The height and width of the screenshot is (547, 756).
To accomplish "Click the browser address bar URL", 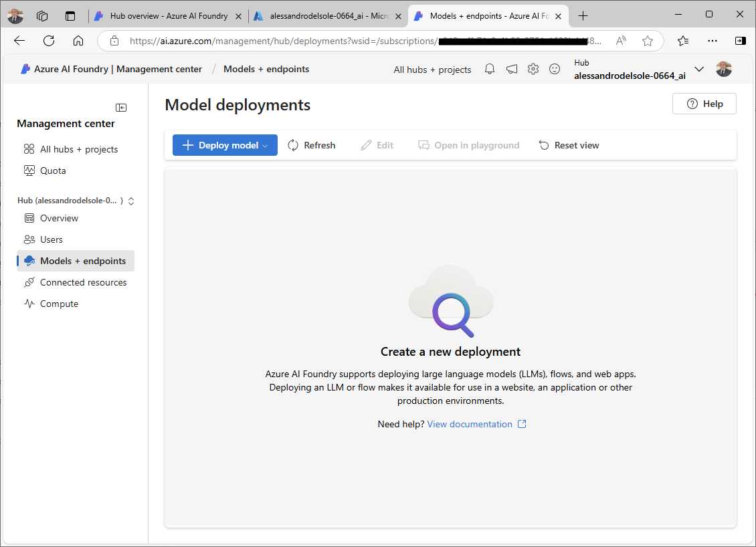I will point(365,41).
